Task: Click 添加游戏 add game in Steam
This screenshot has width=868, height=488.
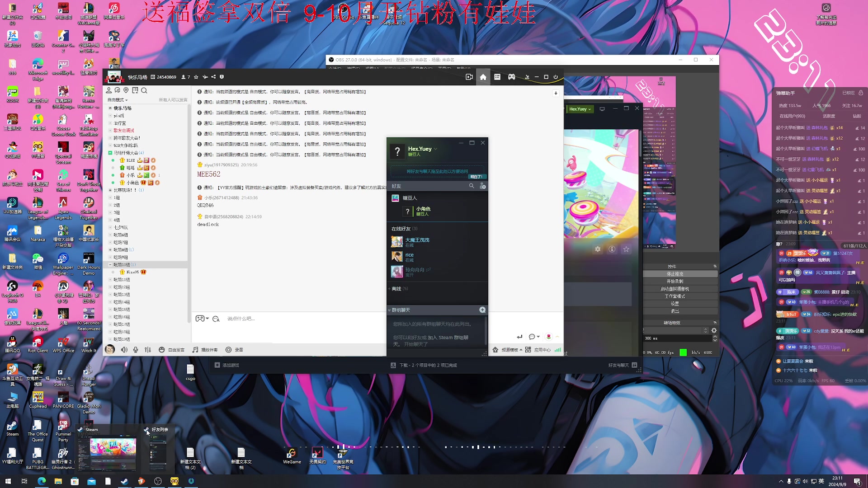Action: coord(227,365)
